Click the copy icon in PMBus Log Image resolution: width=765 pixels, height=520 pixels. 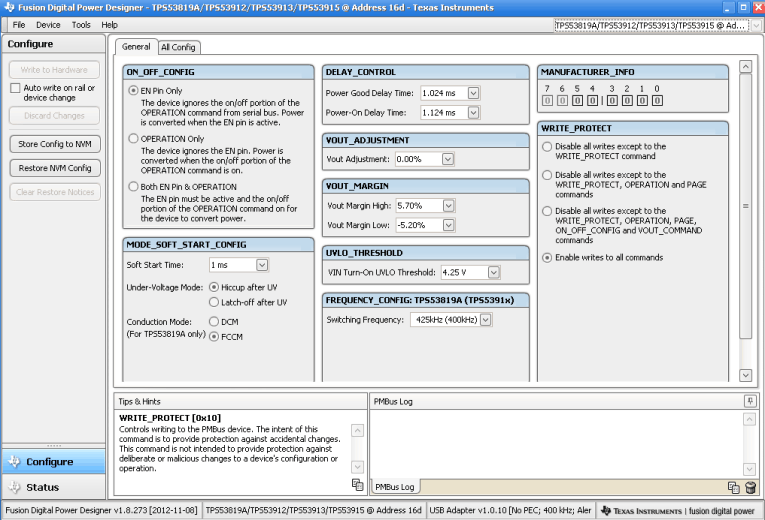tap(734, 487)
